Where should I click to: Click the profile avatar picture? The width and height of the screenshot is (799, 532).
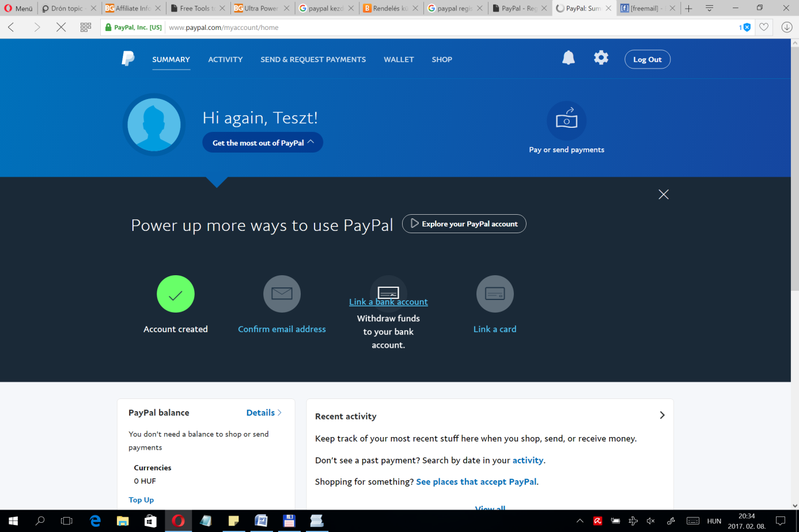pos(154,124)
